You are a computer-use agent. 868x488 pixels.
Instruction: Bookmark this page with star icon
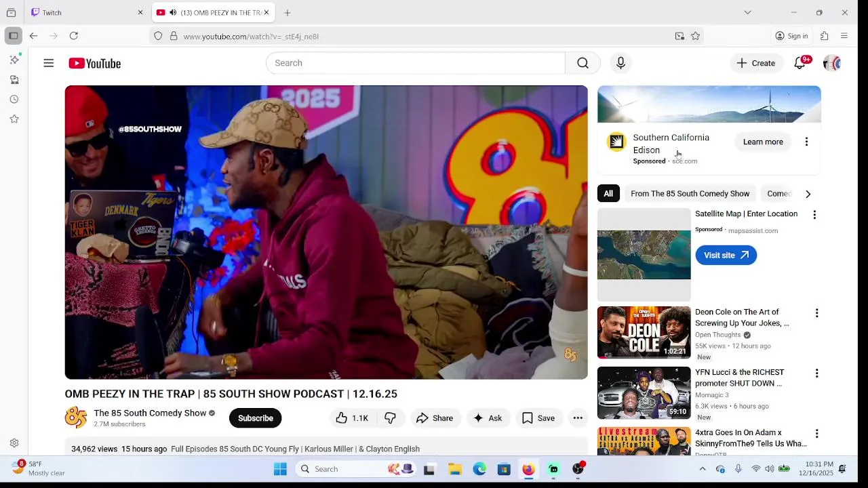click(x=695, y=36)
